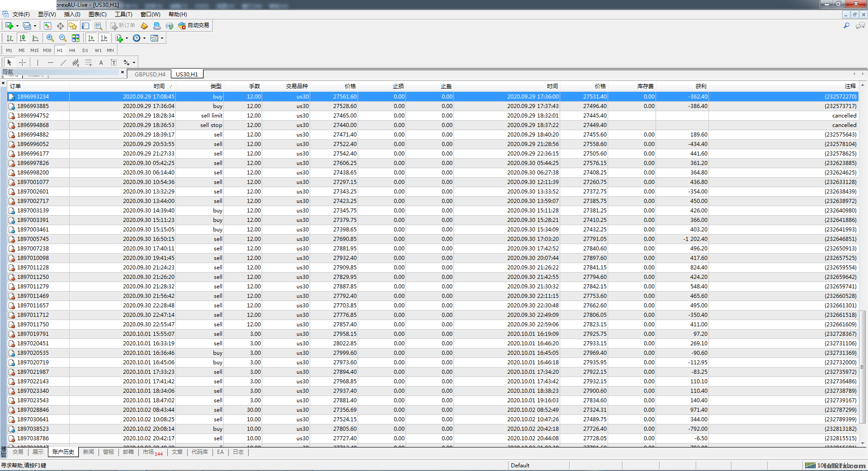
Task: Select the cursor arrow tool
Action: point(9,62)
